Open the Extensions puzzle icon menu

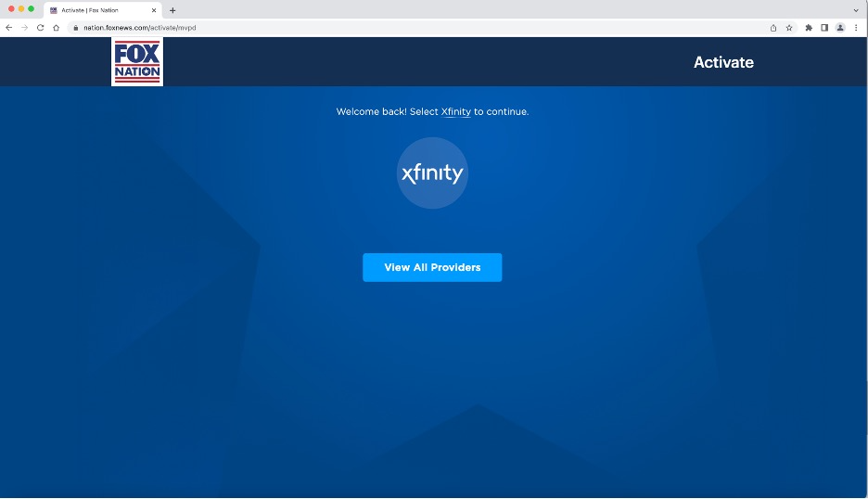point(809,28)
